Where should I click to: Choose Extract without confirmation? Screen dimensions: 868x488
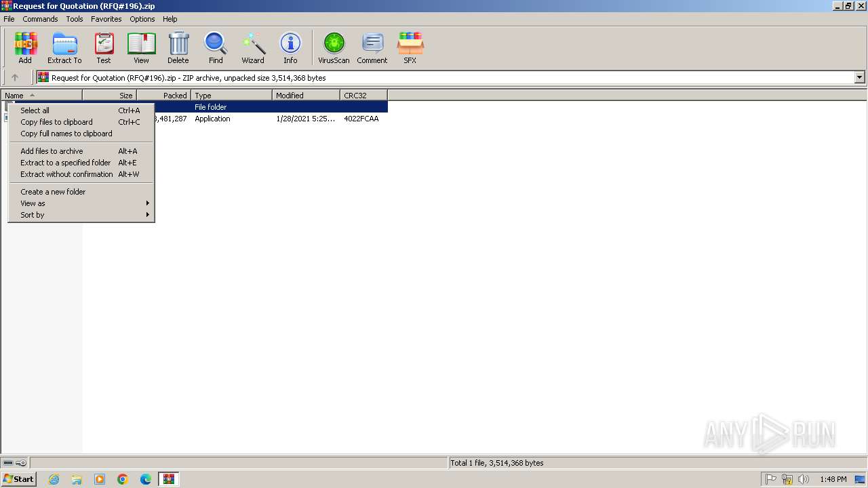pyautogui.click(x=81, y=174)
